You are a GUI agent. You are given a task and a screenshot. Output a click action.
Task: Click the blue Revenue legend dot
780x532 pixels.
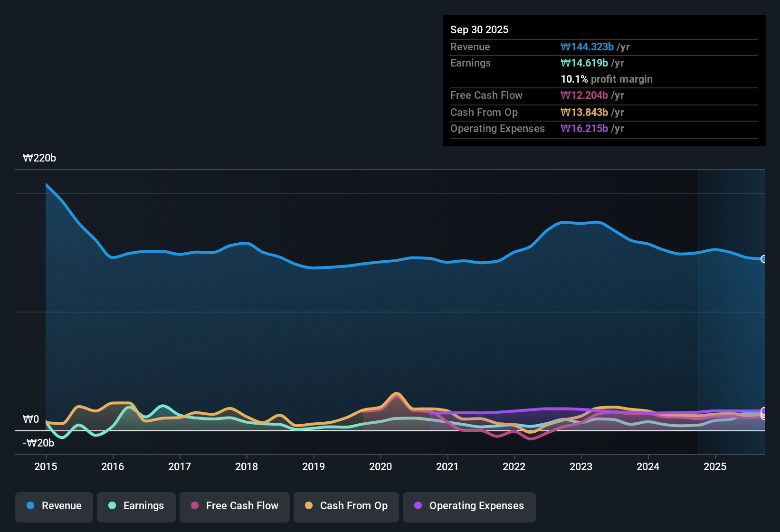point(30,506)
